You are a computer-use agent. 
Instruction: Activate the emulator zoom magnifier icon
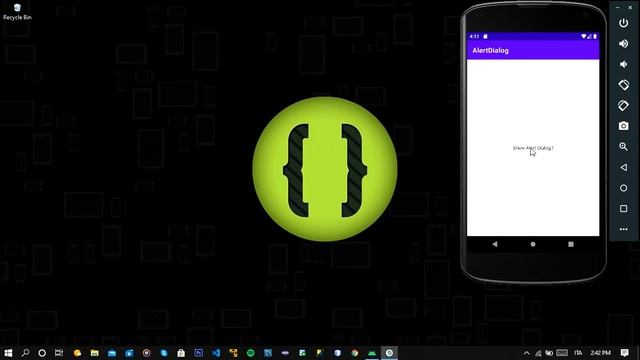tap(623, 147)
